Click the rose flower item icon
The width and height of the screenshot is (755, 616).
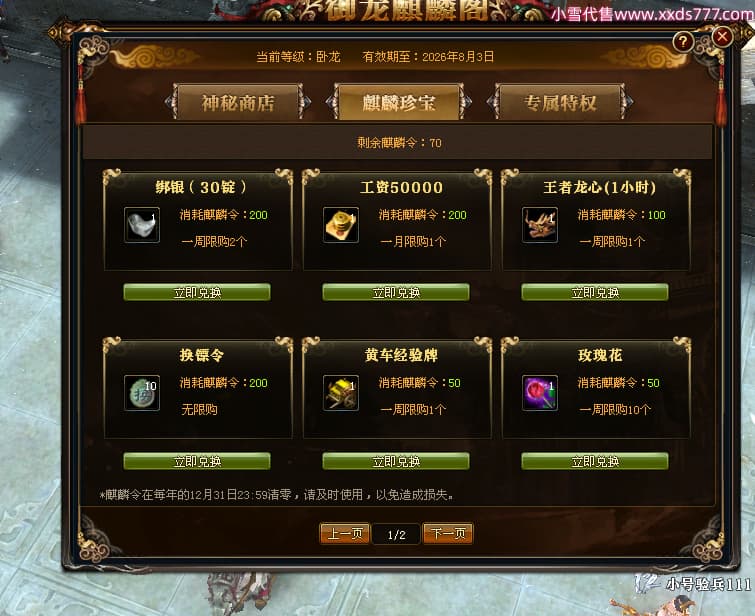(x=540, y=393)
